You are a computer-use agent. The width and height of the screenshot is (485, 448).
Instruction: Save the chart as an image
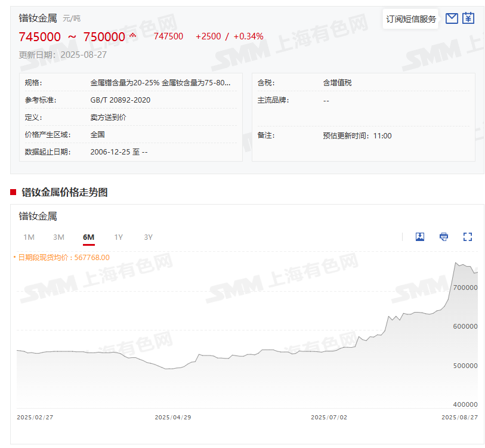[x=420, y=237]
